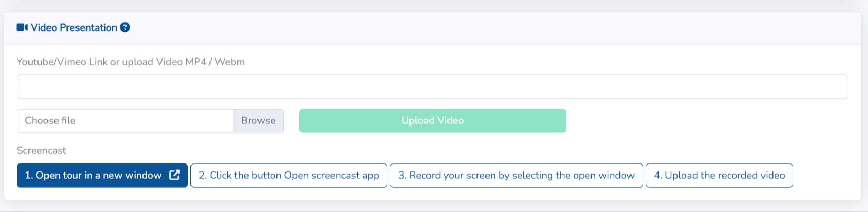Click the "Screencast" section label
Viewport: 868px width, 212px height.
tap(41, 150)
